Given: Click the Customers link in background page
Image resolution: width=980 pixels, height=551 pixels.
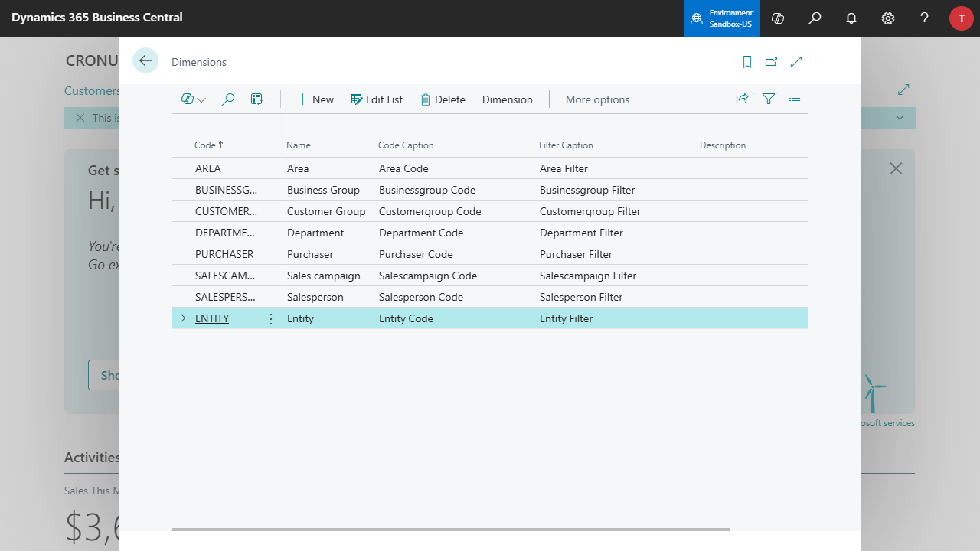Looking at the screenshot, I should coord(92,90).
